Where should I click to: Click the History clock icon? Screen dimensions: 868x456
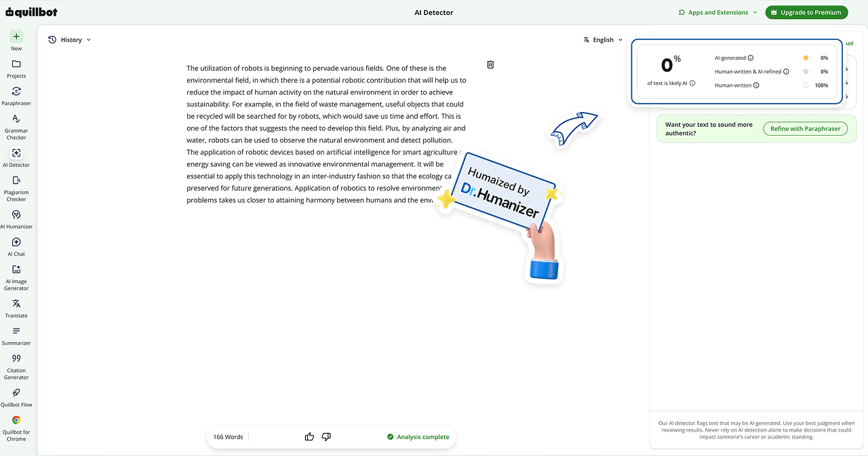pyautogui.click(x=52, y=40)
